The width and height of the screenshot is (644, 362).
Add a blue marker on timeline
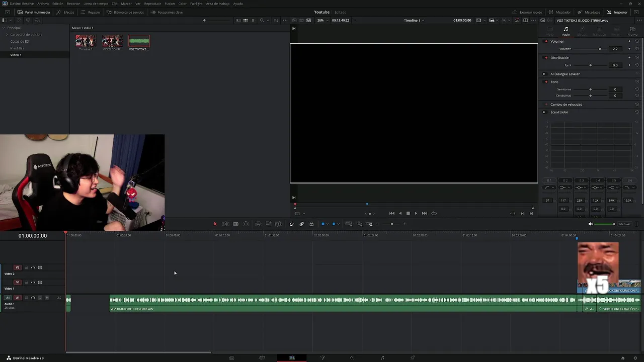point(334,224)
